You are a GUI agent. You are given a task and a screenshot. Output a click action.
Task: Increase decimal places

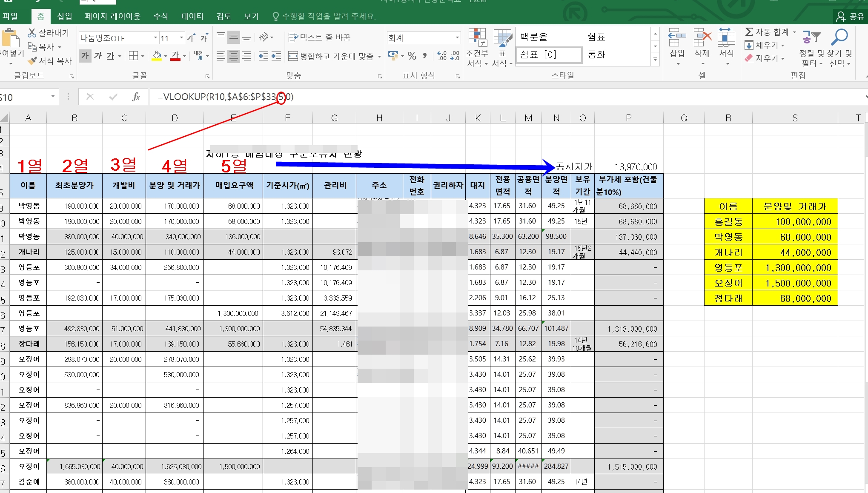click(442, 56)
